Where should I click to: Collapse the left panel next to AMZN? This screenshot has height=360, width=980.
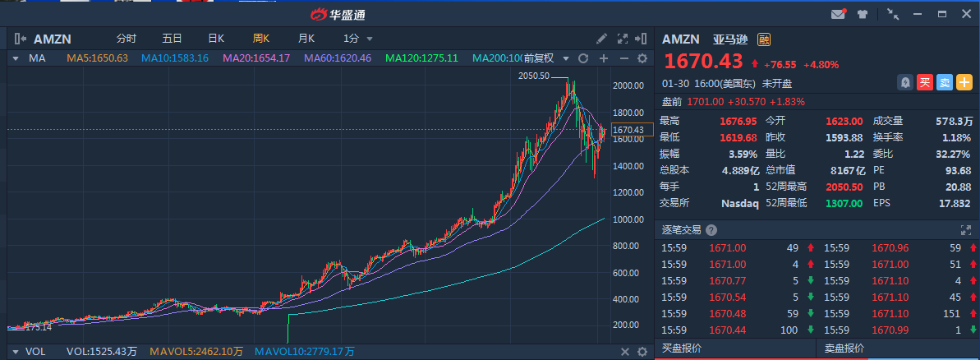coord(20,39)
